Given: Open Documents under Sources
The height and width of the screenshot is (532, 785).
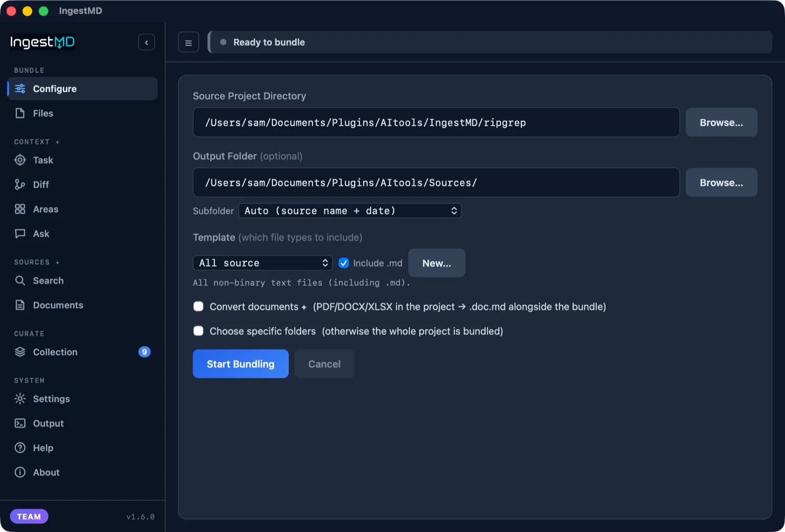Looking at the screenshot, I should (82, 305).
